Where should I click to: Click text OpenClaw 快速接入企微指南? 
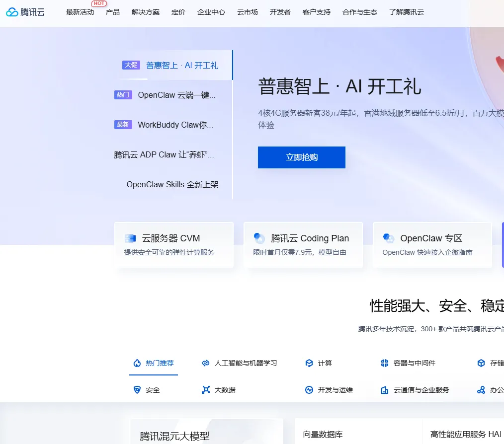pyautogui.click(x=427, y=252)
